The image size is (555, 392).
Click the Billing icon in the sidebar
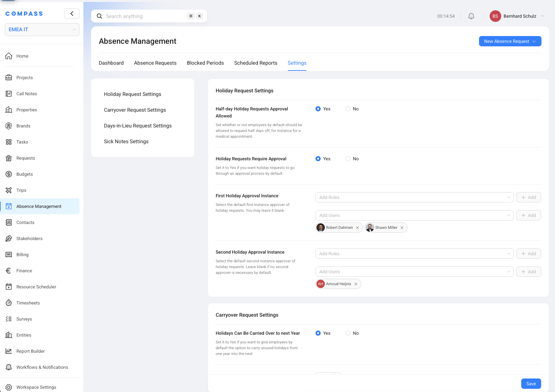(x=9, y=255)
